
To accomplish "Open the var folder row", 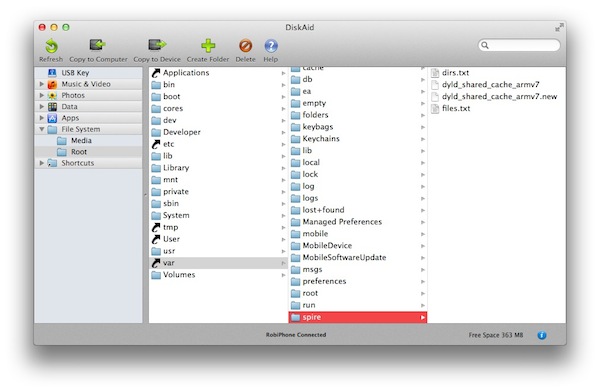I will point(218,263).
